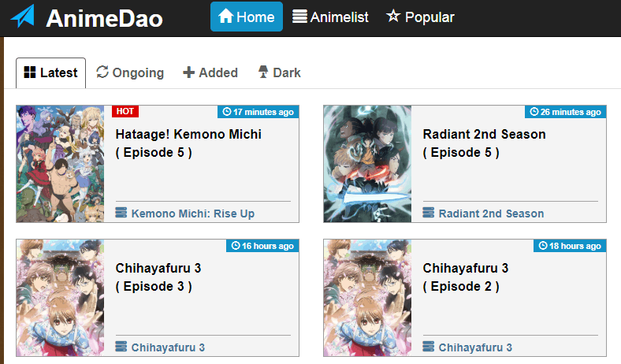Screen dimensions: 621x364
Task: Click the Kemono Michi: Rise Up series link
Action: tap(193, 214)
